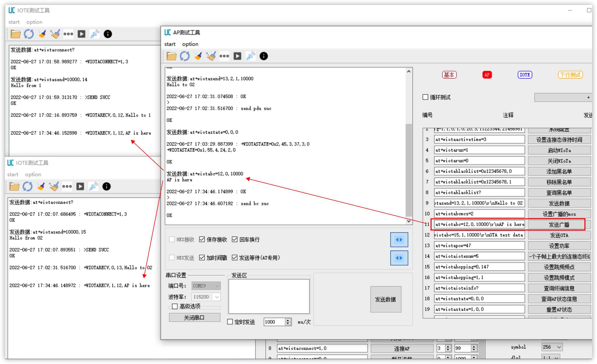Screen dimensions: 597x364
Task: Enable 定时发送 checkbox
Action: pos(230,322)
